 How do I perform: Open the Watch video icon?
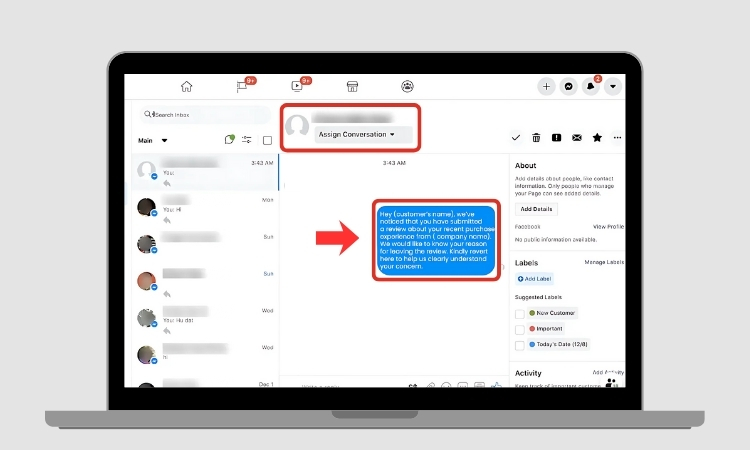(x=297, y=87)
